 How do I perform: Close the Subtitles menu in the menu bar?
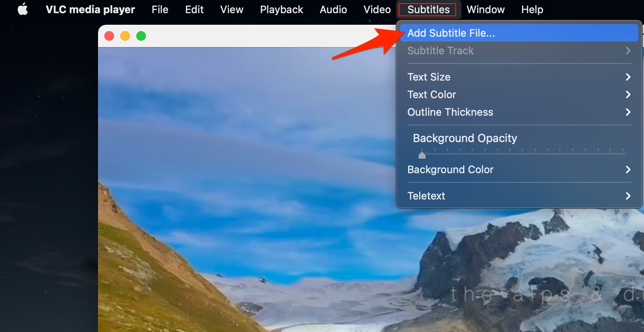[428, 10]
